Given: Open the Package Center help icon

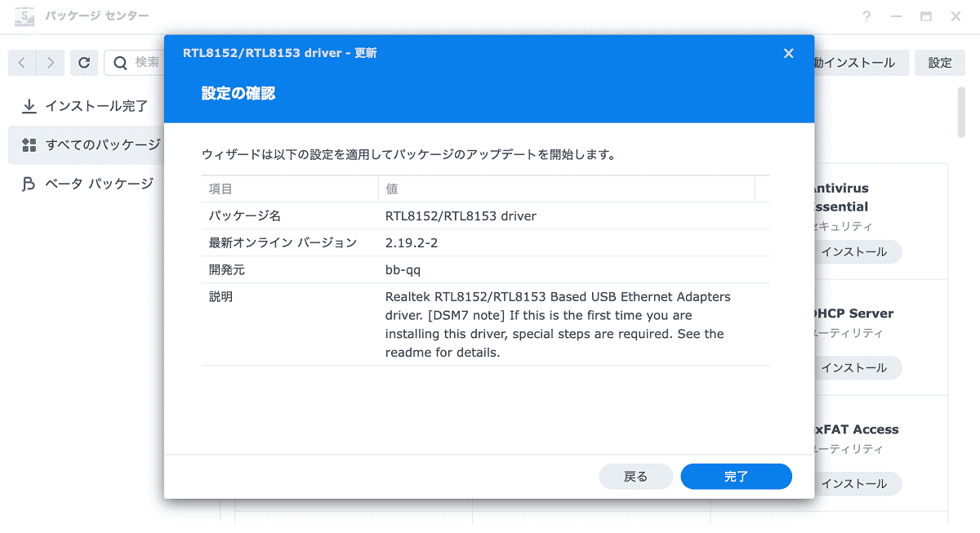Looking at the screenshot, I should [x=866, y=16].
